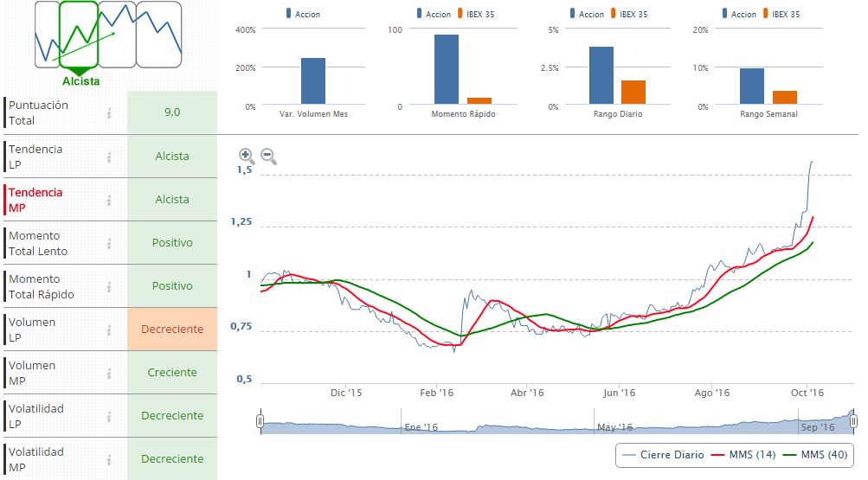Open info icon for Puntuación Total
This screenshot has width=868, height=480.
click(x=109, y=112)
